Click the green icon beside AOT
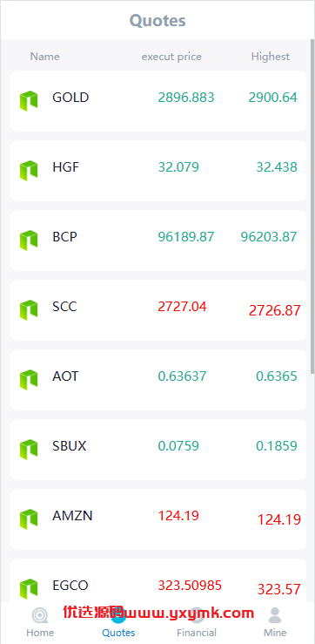Screen dimensions: 315x644 (x=29, y=380)
